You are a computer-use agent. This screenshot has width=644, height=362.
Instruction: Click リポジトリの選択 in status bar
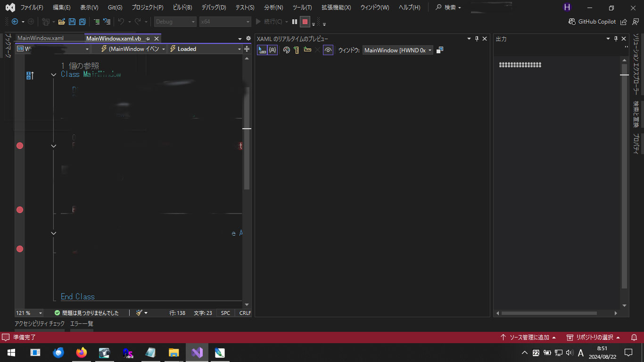593,337
